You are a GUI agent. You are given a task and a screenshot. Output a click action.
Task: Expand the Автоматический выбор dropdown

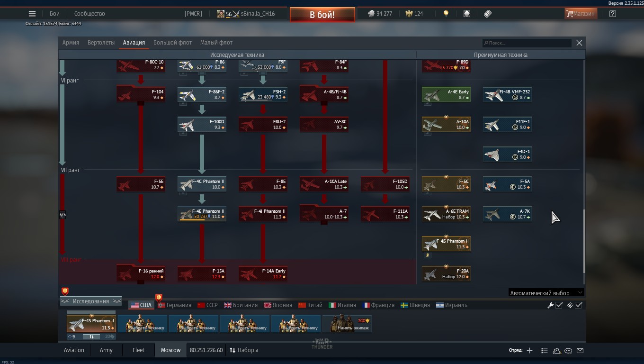point(546,293)
